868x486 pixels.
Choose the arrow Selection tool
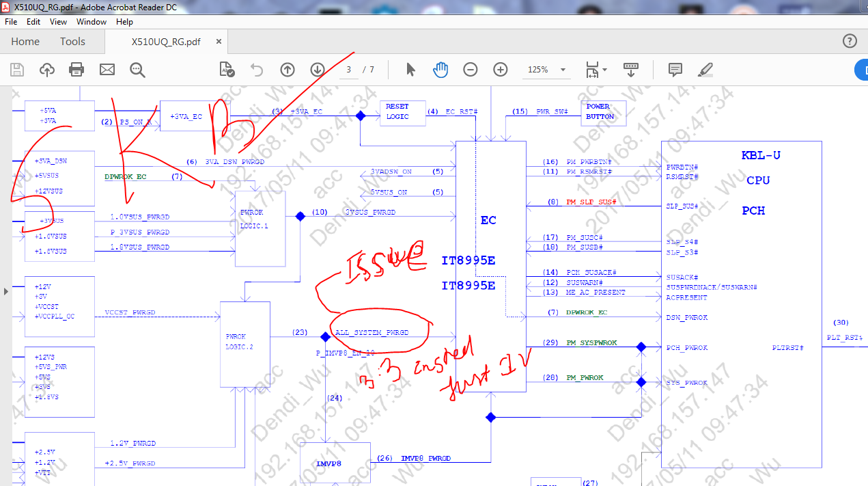click(410, 69)
